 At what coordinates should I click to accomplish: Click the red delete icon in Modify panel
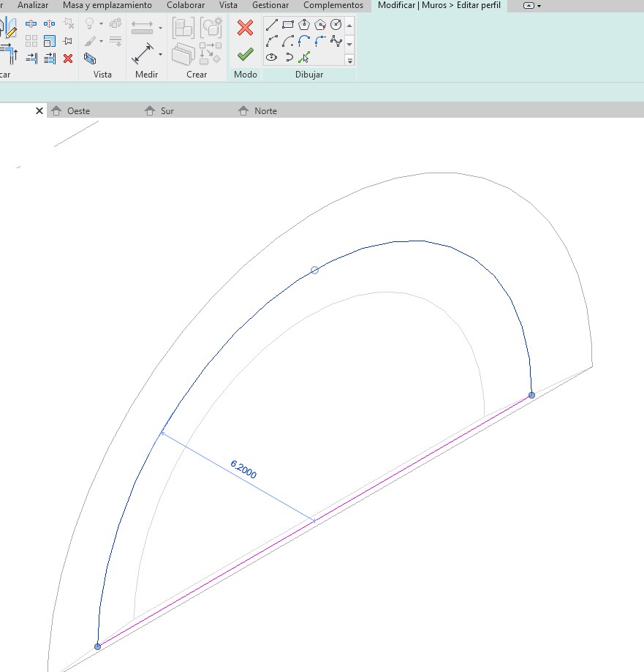click(68, 58)
